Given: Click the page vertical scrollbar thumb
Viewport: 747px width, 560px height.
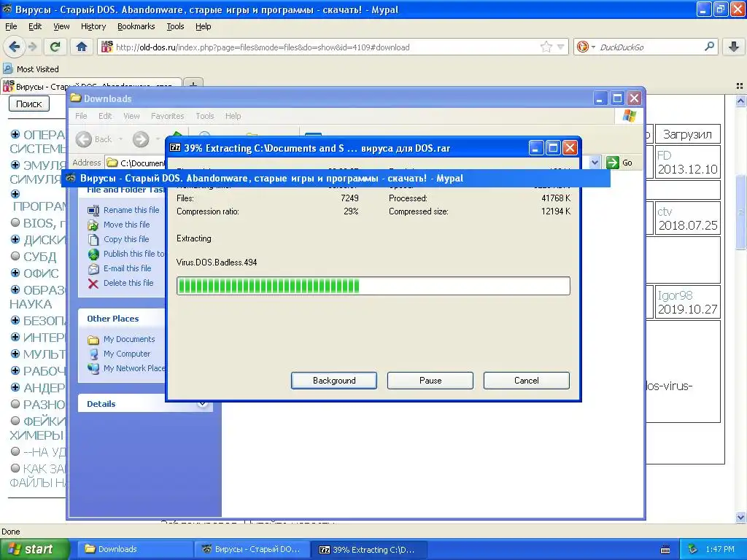Looking at the screenshot, I should (x=740, y=212).
